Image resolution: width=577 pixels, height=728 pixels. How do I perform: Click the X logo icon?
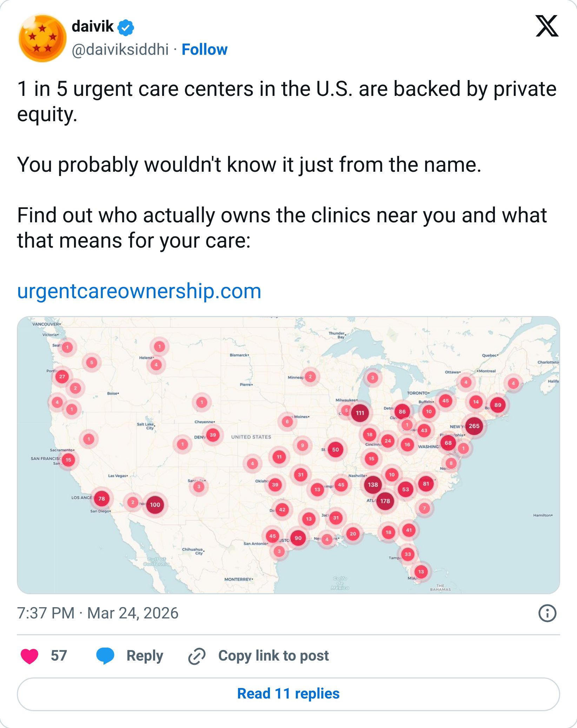[546, 26]
